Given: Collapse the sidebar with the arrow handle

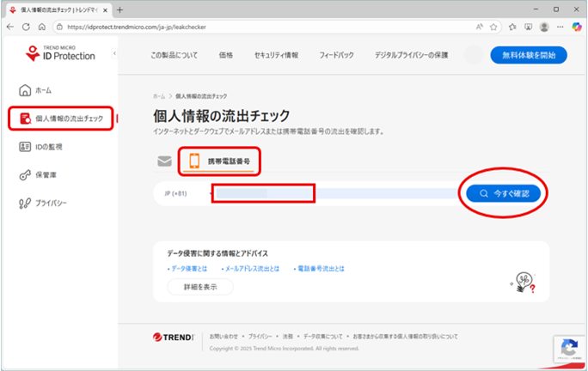Looking at the screenshot, I should pos(114,54).
